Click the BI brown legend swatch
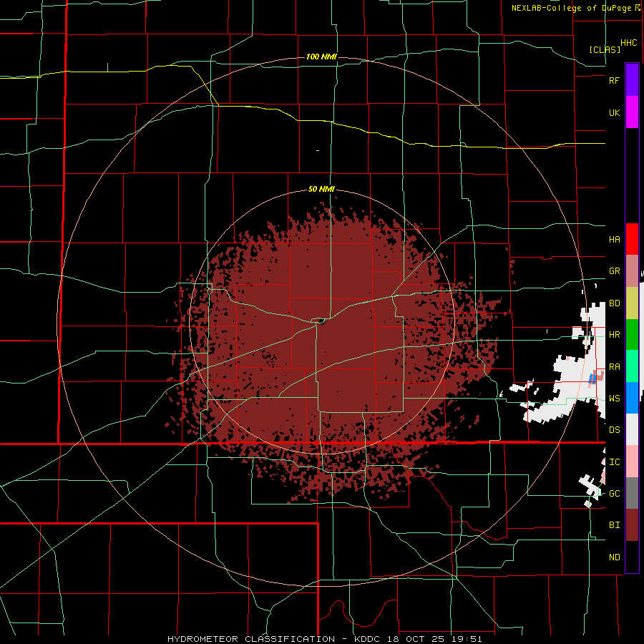Viewport: 644px width, 644px height. click(x=632, y=525)
